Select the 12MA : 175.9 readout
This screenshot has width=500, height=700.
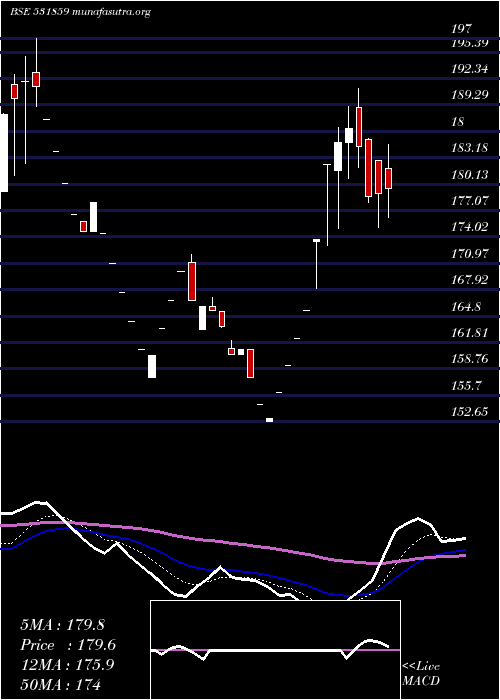point(67,665)
